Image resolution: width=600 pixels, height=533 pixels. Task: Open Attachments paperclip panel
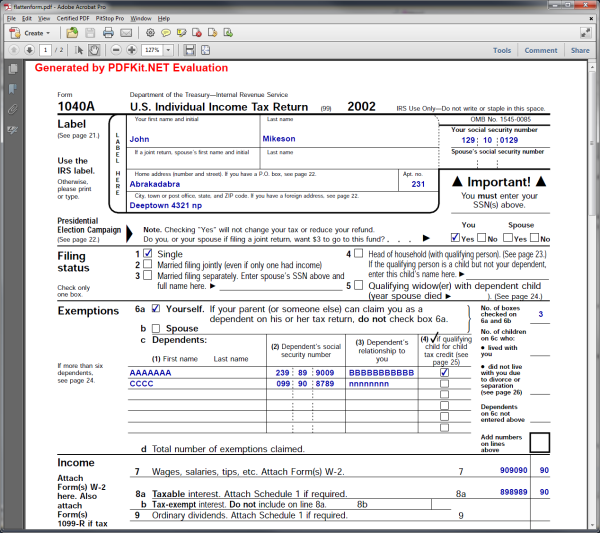(x=13, y=109)
